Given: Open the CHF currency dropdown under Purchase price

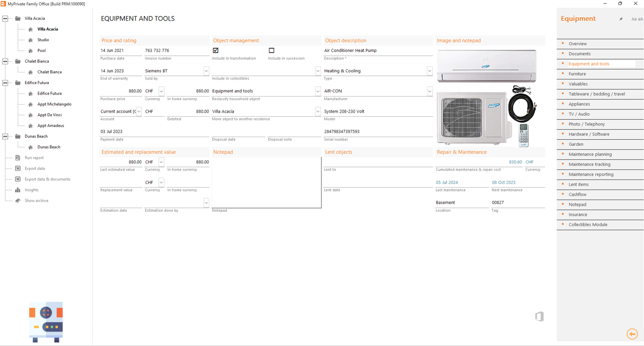Looking at the screenshot, I should click(x=161, y=91).
